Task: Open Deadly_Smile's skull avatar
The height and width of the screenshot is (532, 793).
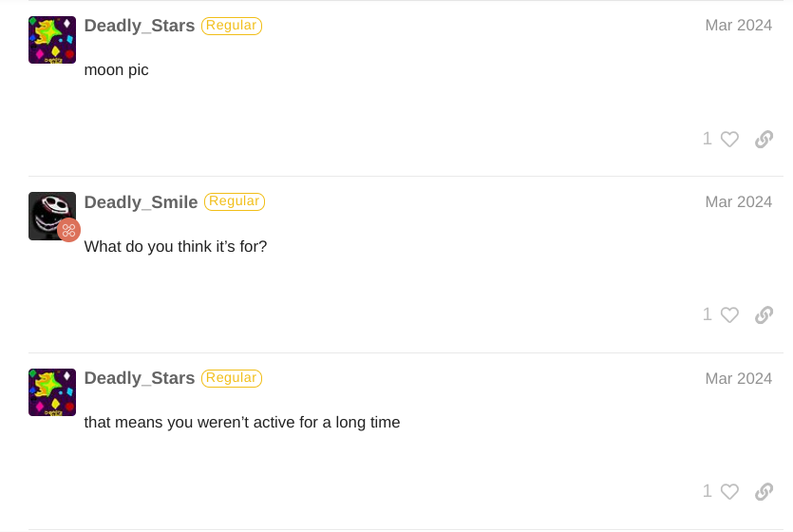Action: click(52, 216)
